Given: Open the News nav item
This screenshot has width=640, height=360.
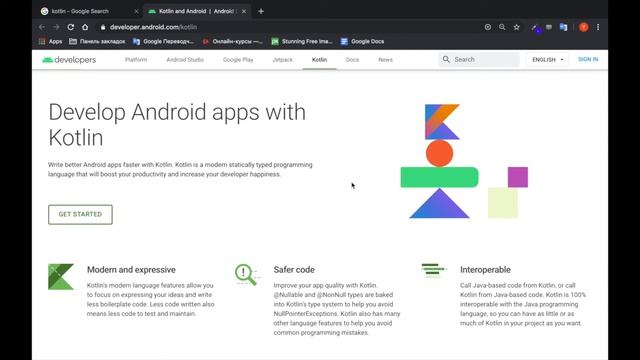Looking at the screenshot, I should click(x=385, y=60).
